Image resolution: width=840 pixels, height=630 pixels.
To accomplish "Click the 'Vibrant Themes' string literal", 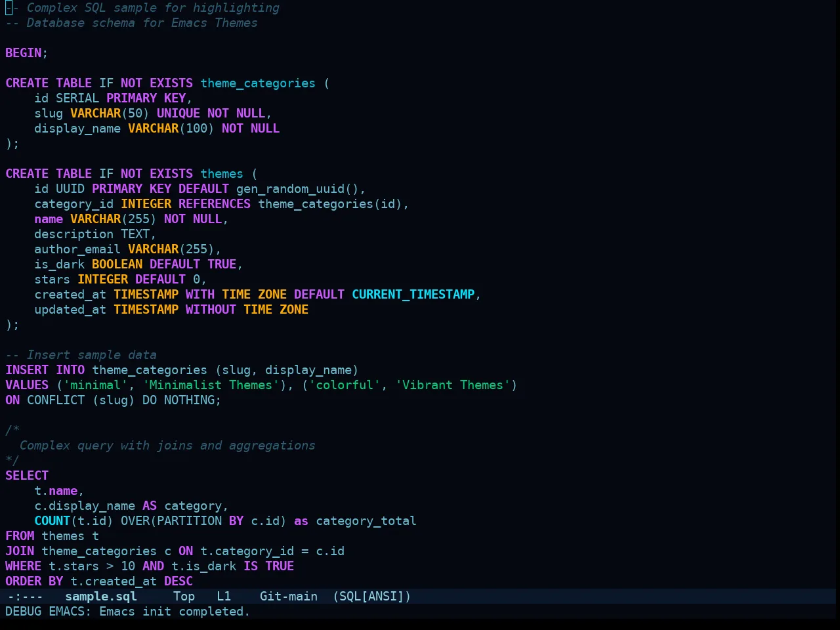I will 453,385.
